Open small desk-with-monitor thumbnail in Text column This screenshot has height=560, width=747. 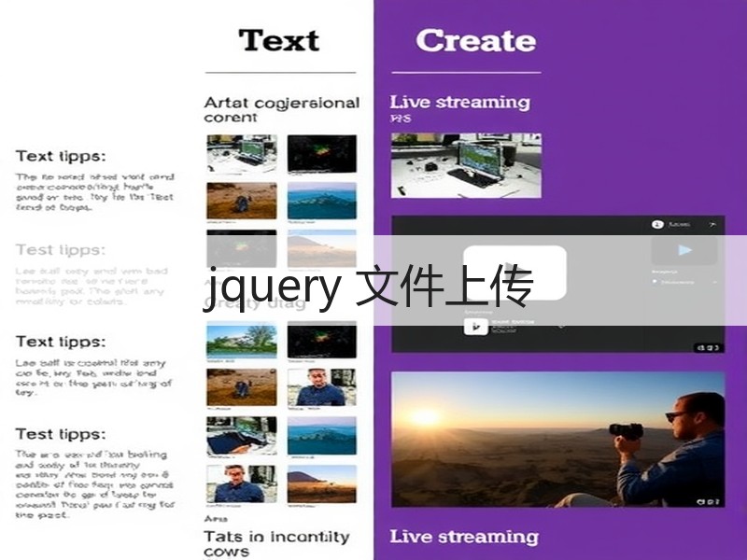[242, 153]
